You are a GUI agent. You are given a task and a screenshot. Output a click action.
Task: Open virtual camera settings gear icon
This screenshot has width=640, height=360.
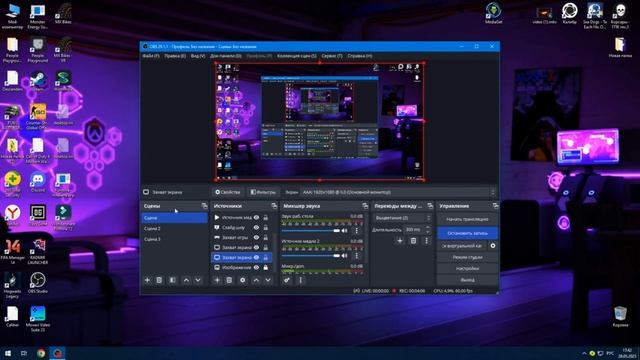tap(493, 246)
